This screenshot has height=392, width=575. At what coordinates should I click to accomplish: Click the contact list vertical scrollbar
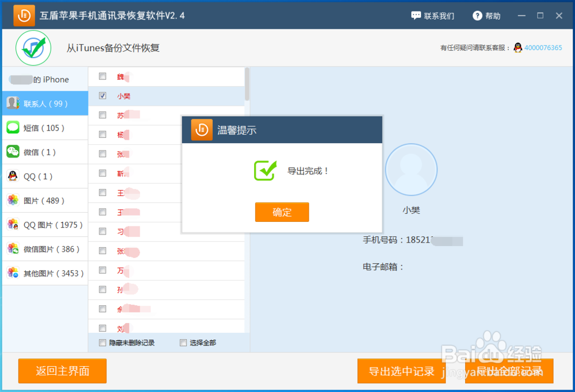[247, 84]
